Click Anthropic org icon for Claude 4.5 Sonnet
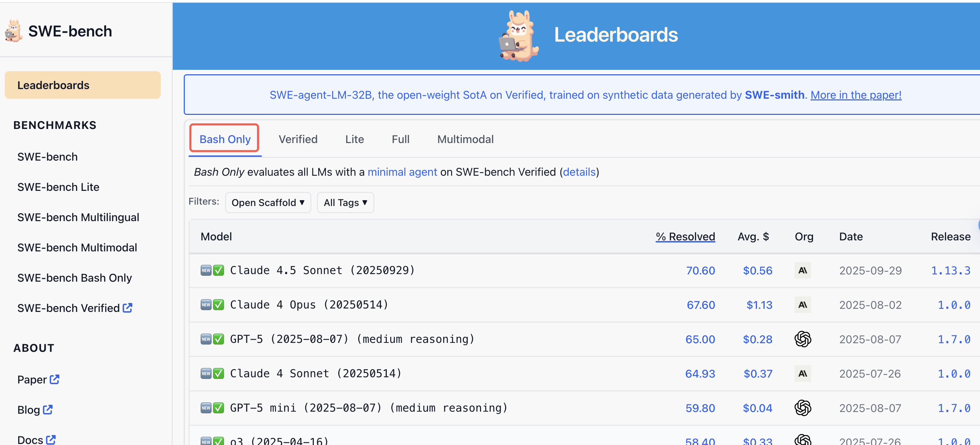Screen dimensions: 980x445 click(x=802, y=270)
